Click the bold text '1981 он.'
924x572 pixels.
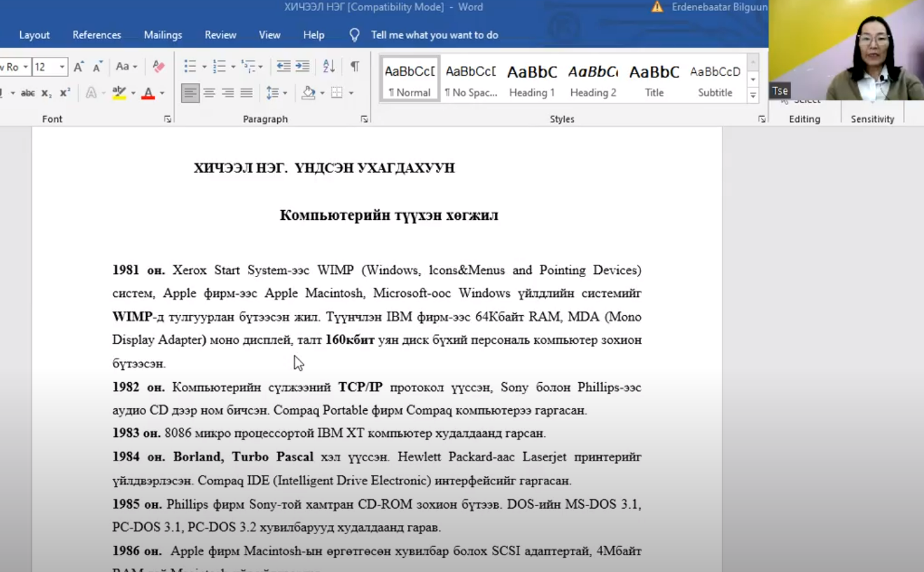click(x=138, y=270)
